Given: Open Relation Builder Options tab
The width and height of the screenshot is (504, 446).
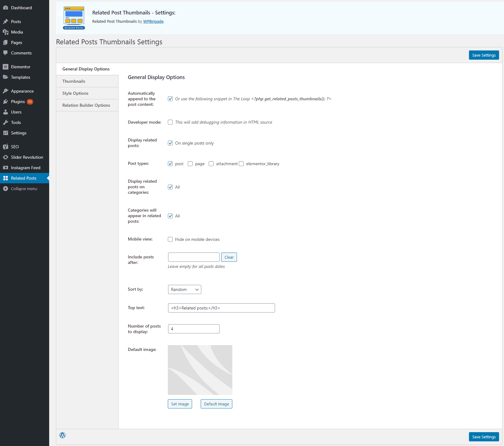Looking at the screenshot, I should pyautogui.click(x=87, y=105).
